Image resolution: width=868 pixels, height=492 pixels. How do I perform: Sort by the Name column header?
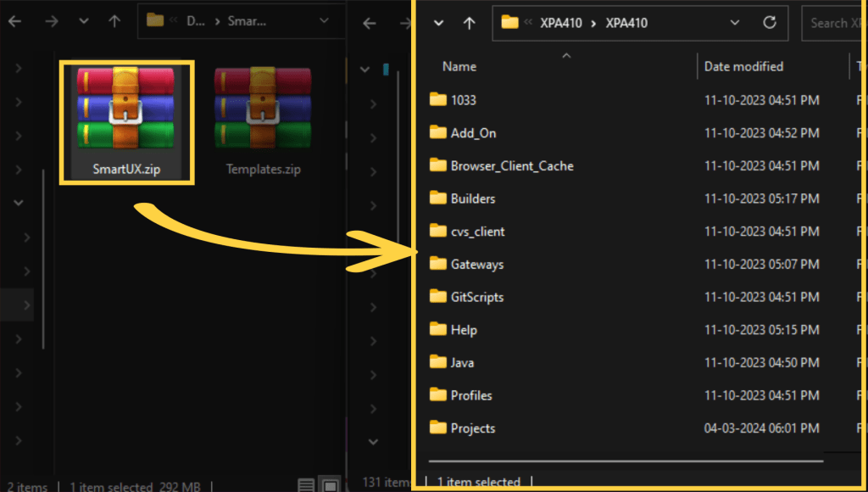click(x=459, y=66)
